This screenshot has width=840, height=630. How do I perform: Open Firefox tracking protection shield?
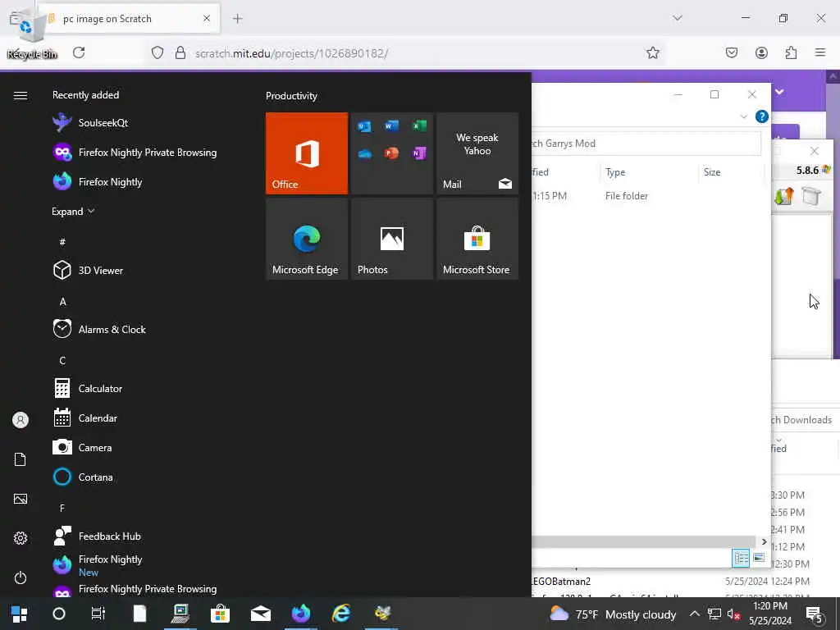click(x=157, y=52)
